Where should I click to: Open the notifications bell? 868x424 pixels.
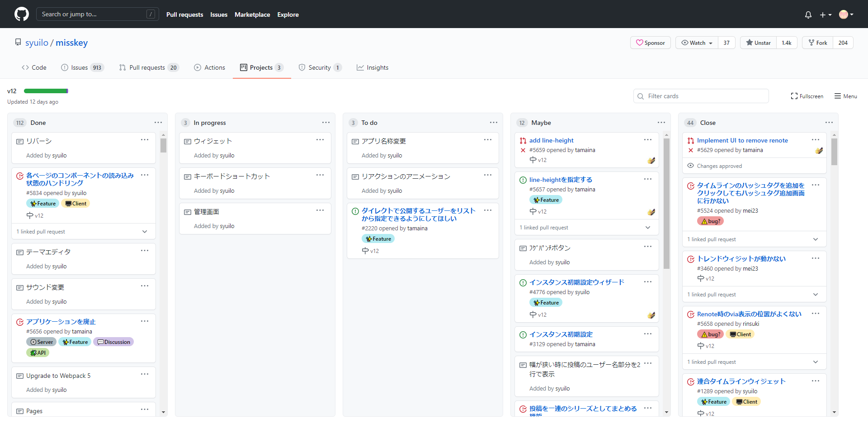point(808,14)
